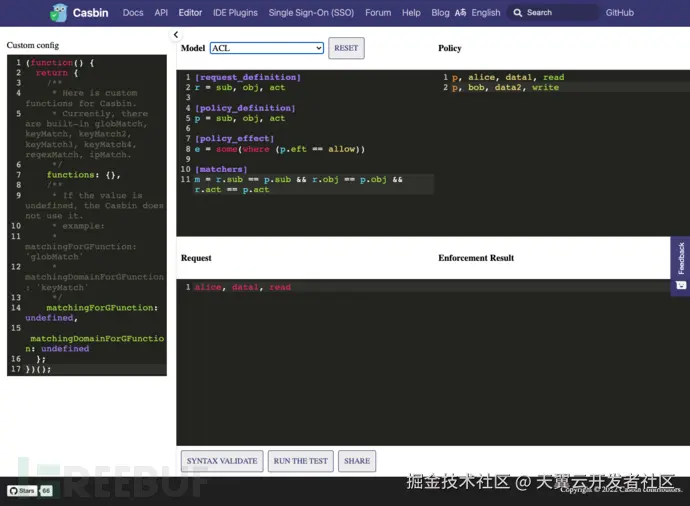Screen dimensions: 690x506
Task: Click the GitHub Stars badge
Action: 22,491
